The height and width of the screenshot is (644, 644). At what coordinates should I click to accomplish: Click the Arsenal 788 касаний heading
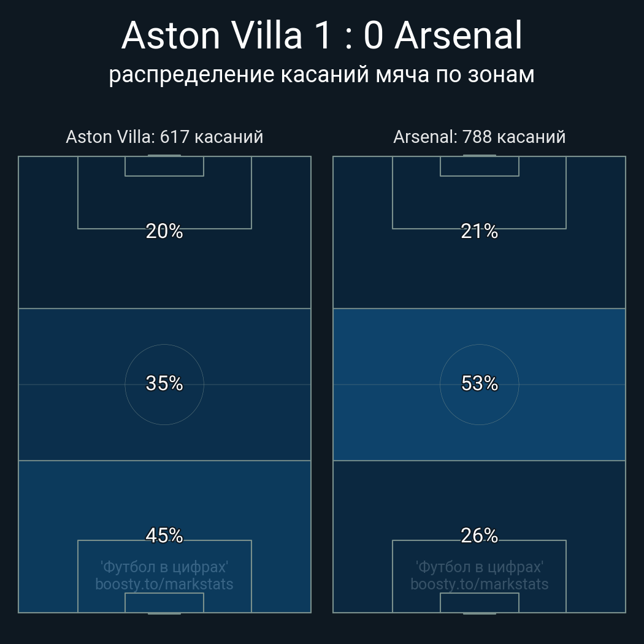tap(479, 136)
